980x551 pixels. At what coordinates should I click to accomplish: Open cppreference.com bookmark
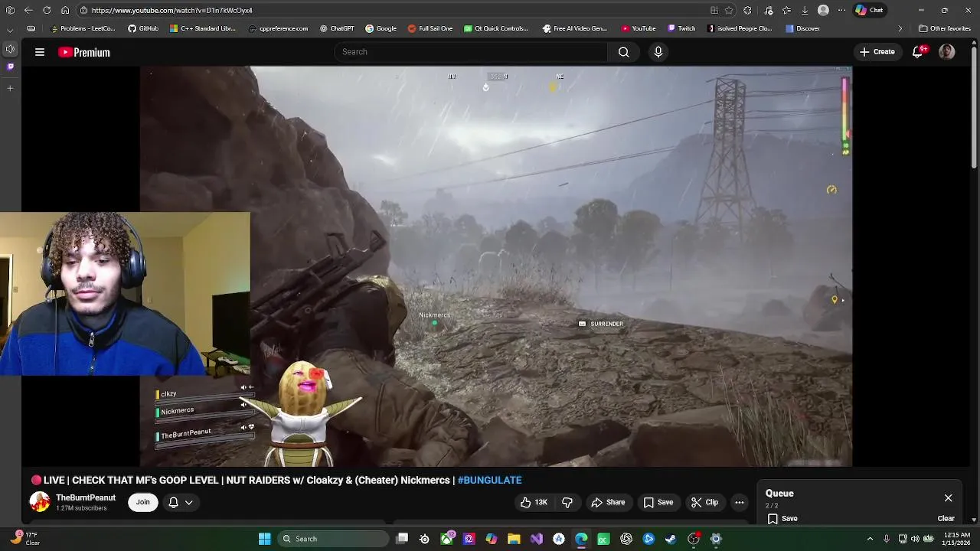click(279, 28)
